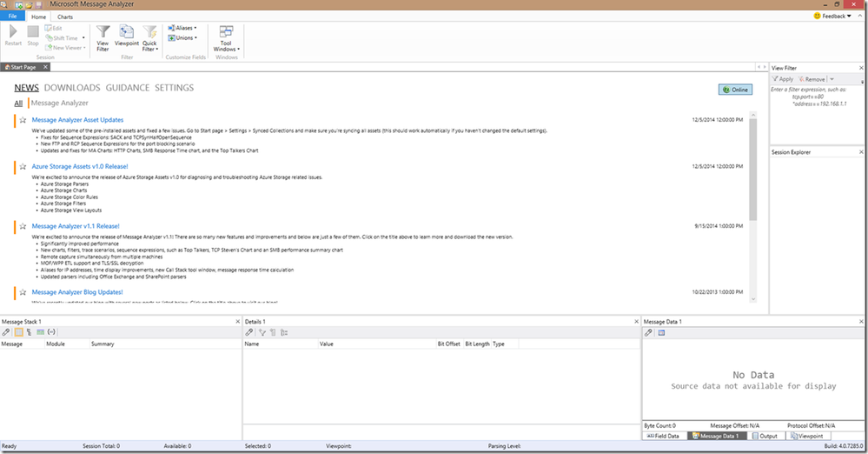Close the Start Page tab
Viewport: 868px width, 454px height.
(x=45, y=66)
